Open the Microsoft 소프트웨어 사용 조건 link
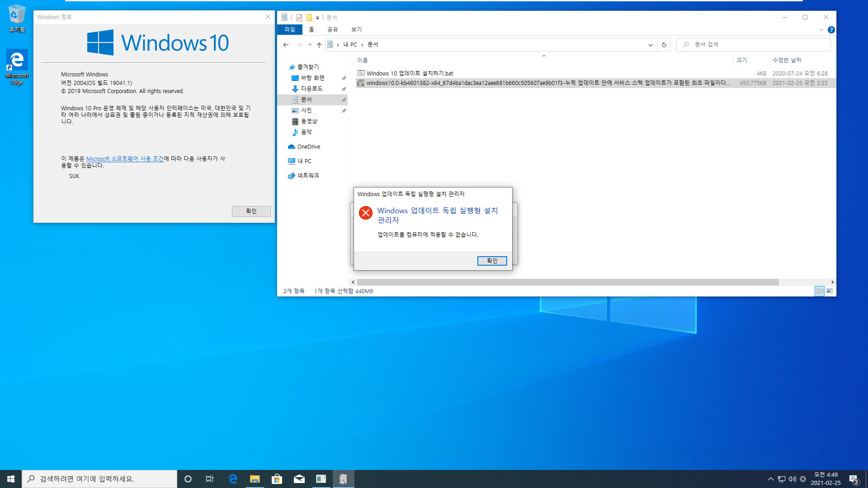This screenshot has height=488, width=868. [x=125, y=159]
